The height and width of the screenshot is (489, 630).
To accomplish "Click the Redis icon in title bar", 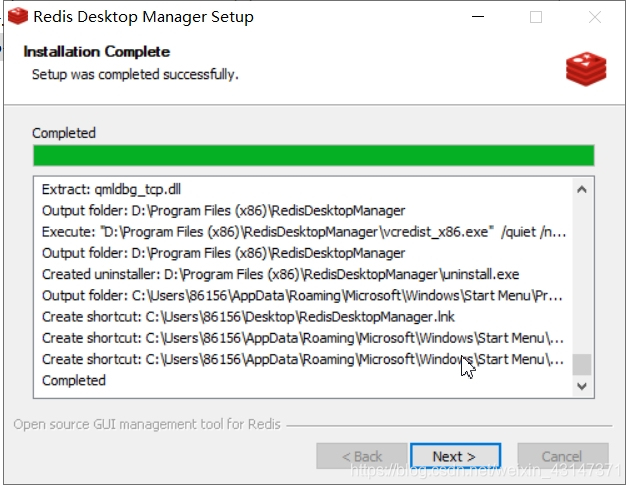I will point(18,16).
